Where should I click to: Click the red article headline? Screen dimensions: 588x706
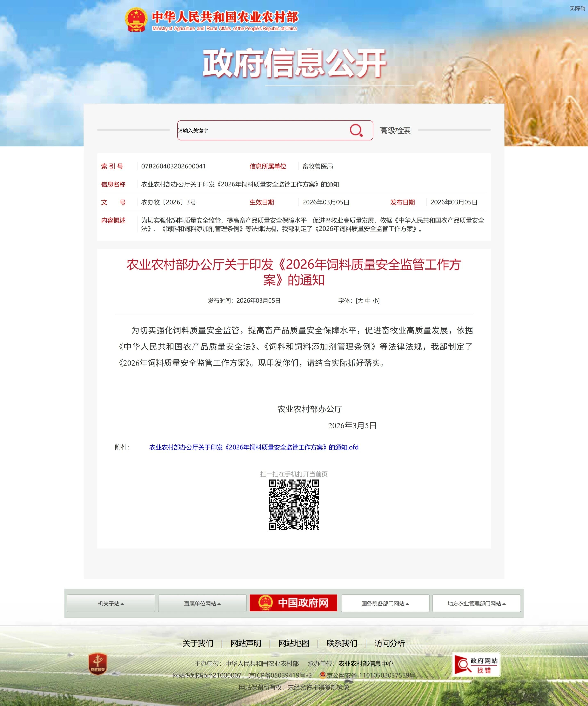click(294, 272)
